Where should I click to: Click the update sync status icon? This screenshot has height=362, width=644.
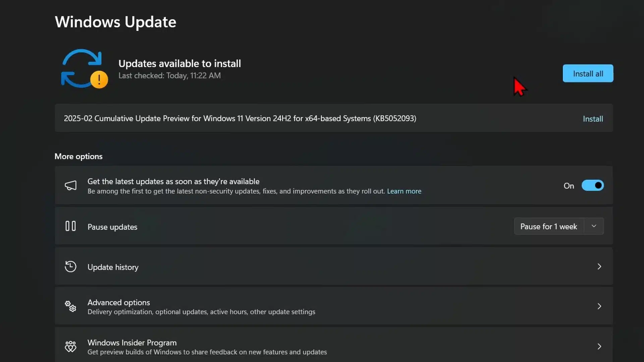[84, 69]
